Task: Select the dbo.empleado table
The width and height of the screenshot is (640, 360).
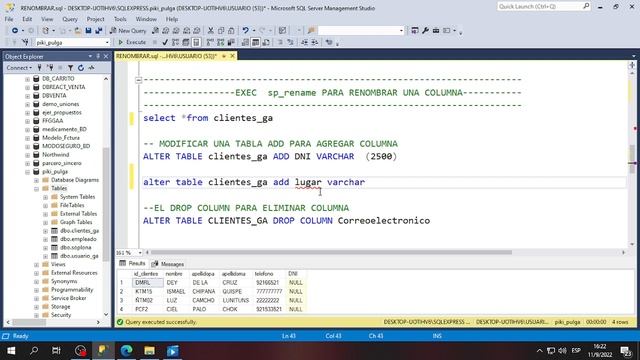Action: click(78, 239)
